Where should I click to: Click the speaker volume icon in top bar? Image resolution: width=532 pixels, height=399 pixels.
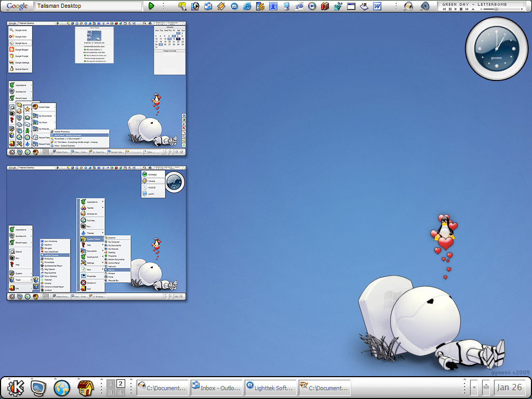[x=425, y=6]
